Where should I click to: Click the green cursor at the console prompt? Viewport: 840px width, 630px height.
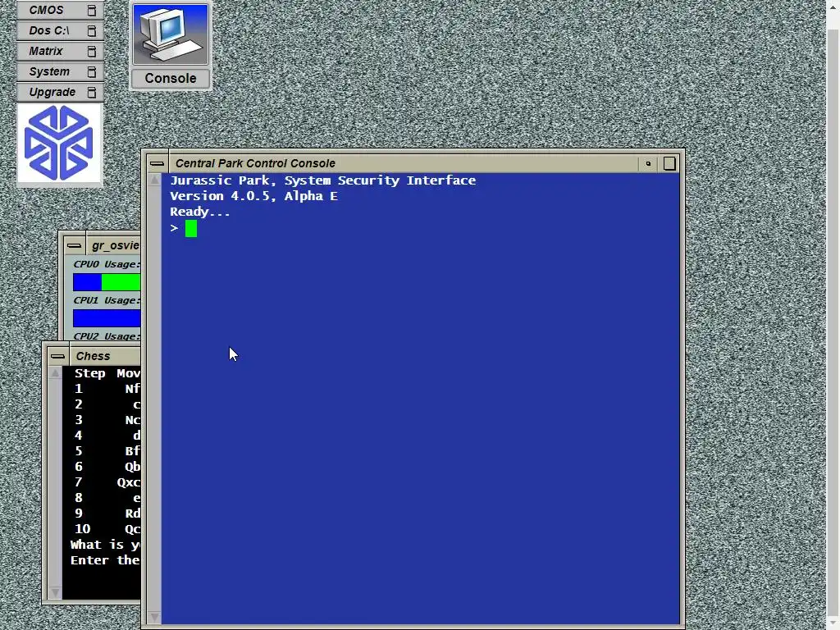point(190,228)
